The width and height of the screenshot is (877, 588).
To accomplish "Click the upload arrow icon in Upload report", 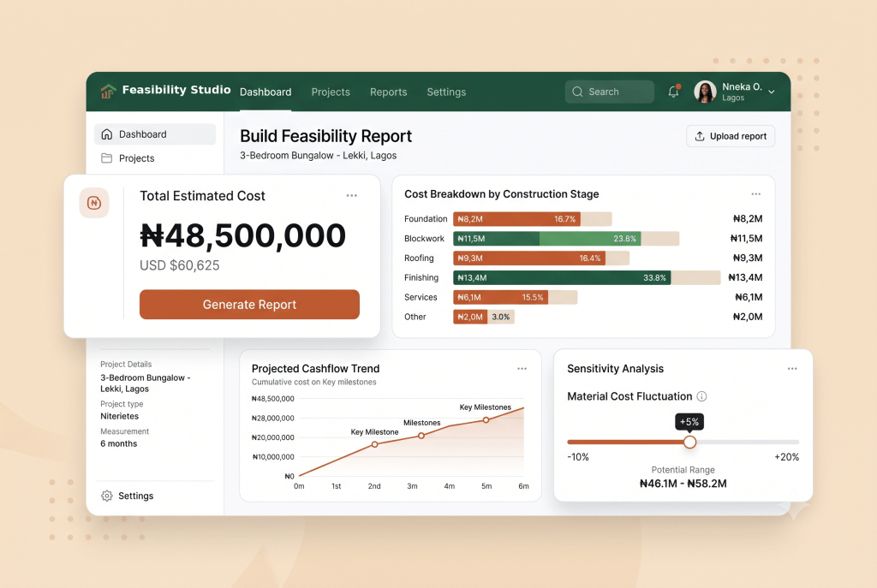I will tap(699, 136).
